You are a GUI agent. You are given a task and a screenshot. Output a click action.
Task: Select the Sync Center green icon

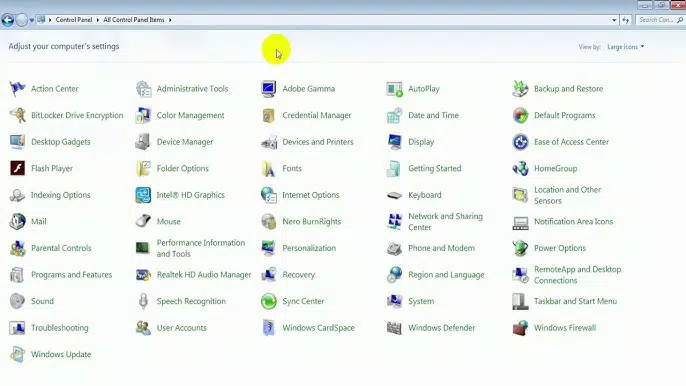269,301
